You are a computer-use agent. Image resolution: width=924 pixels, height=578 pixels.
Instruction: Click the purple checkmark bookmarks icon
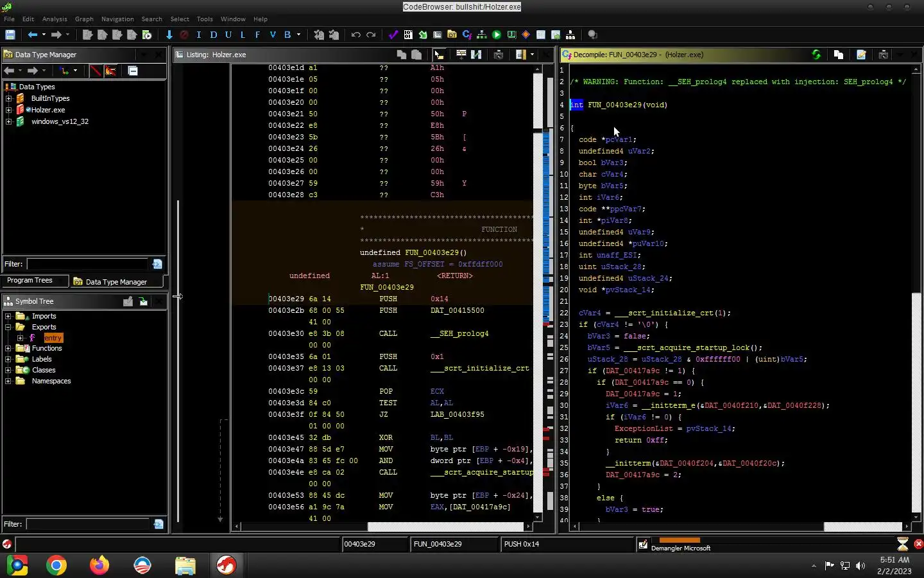(x=393, y=35)
